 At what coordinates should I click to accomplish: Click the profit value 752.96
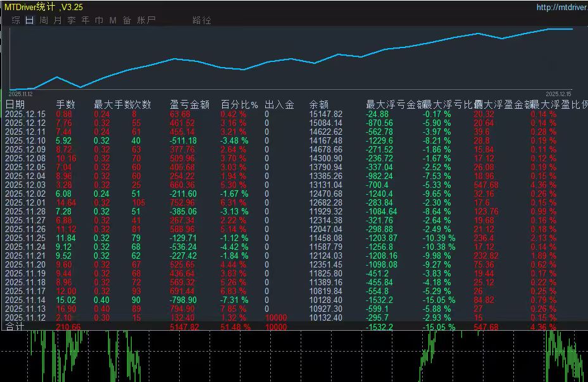(x=182, y=202)
